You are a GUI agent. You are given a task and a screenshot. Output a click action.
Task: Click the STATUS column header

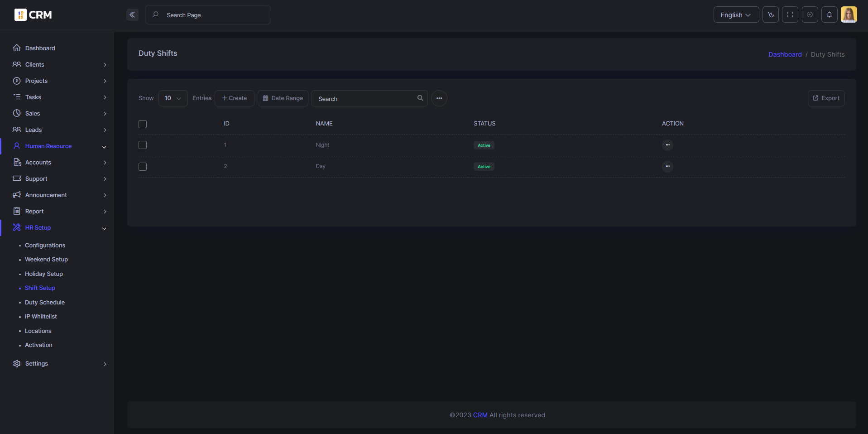click(484, 123)
